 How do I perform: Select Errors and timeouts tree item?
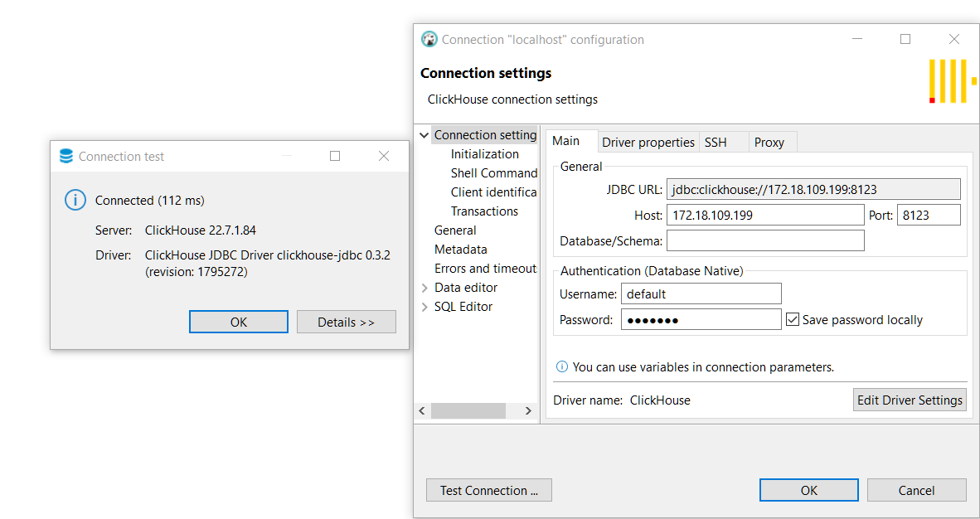[485, 269]
